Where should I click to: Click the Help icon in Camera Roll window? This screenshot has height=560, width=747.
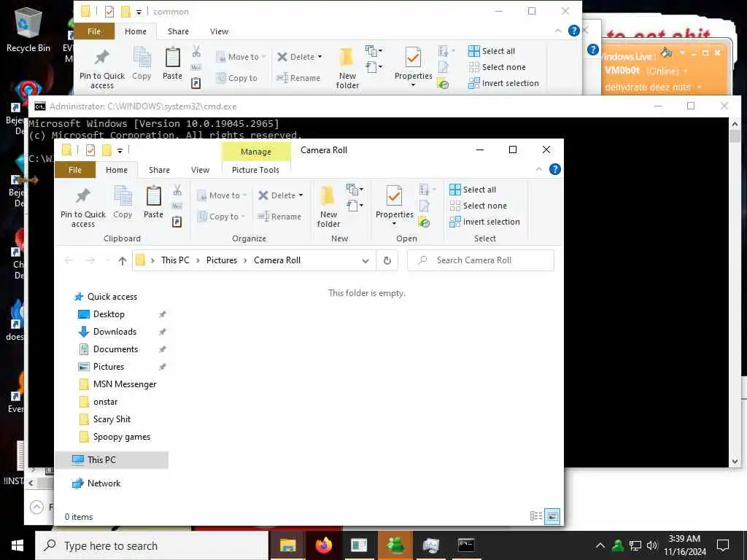point(554,169)
